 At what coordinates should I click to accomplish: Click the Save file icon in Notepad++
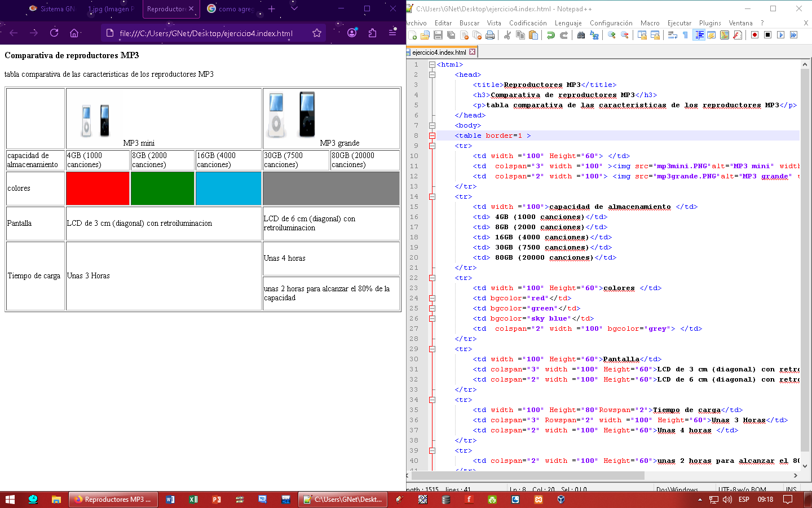[438, 35]
